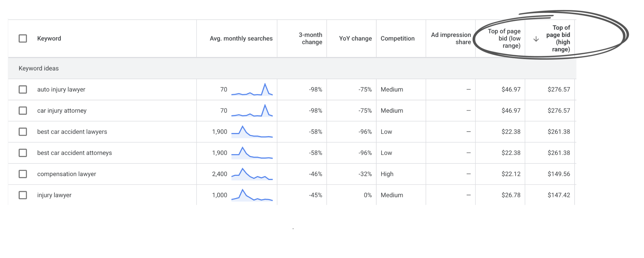
Task: Tick the injury lawyer checkbox
Action: tap(23, 195)
